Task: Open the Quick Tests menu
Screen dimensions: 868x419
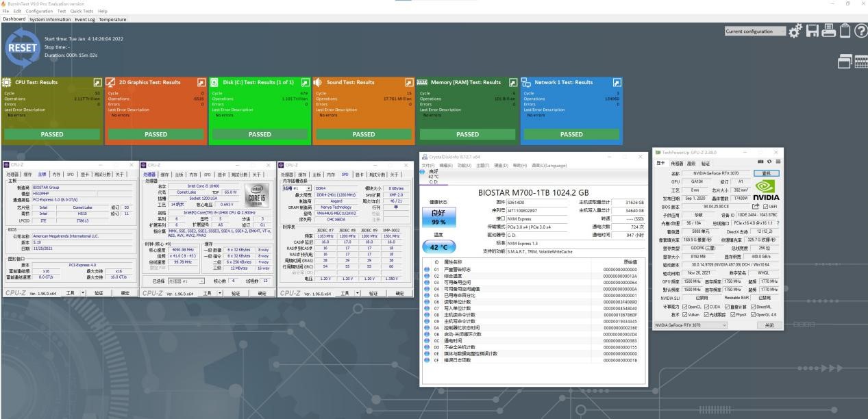Action: click(82, 11)
